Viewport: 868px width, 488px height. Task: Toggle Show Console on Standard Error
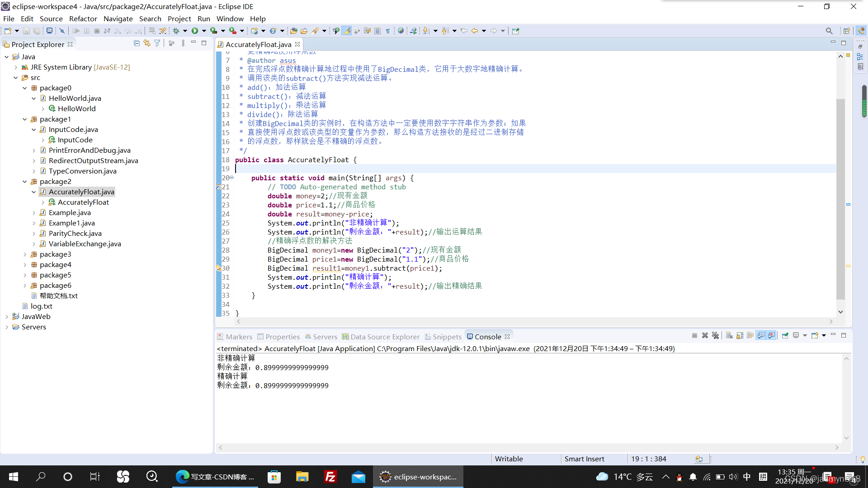[772, 336]
